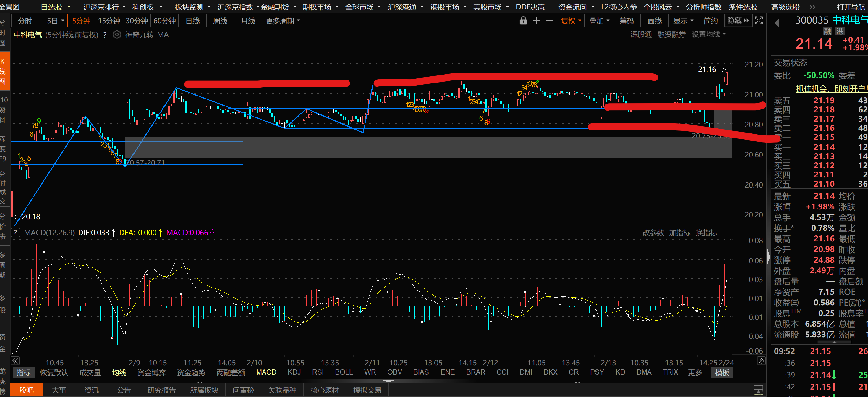Viewport: 868px width, 397px height.
Task: Switch to 日线 period tab
Action: [192, 21]
